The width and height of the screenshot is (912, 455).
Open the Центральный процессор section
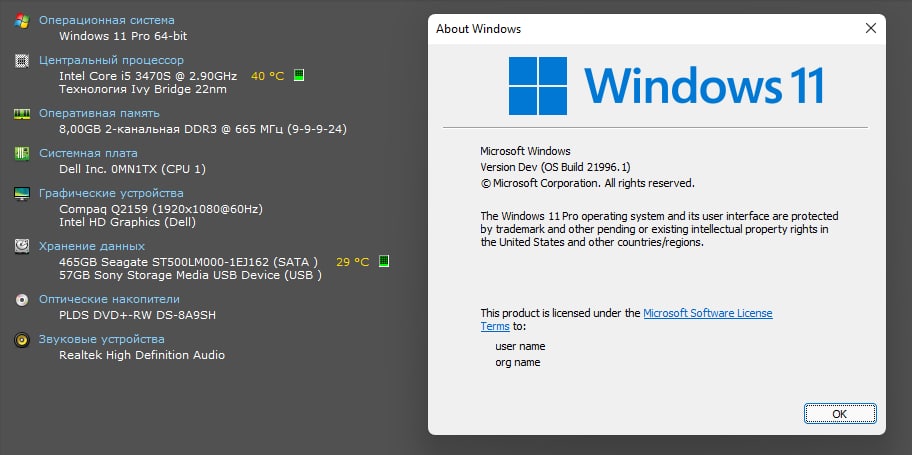tap(111, 60)
